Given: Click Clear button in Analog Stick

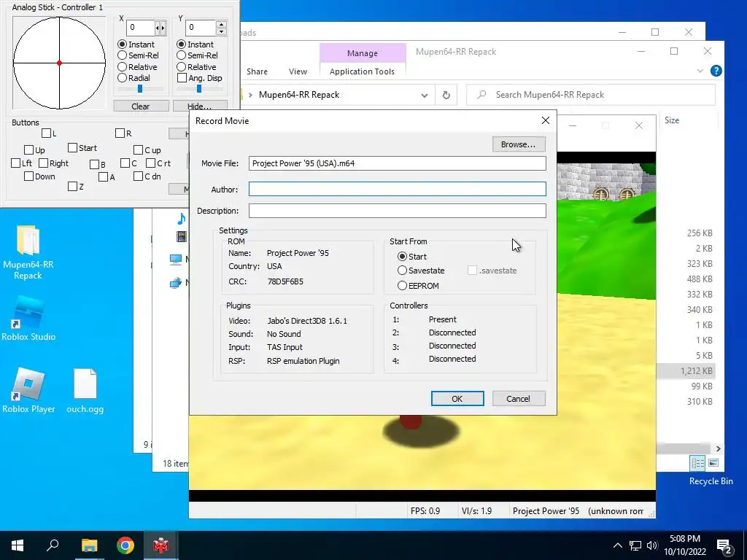Looking at the screenshot, I should pyautogui.click(x=141, y=106).
